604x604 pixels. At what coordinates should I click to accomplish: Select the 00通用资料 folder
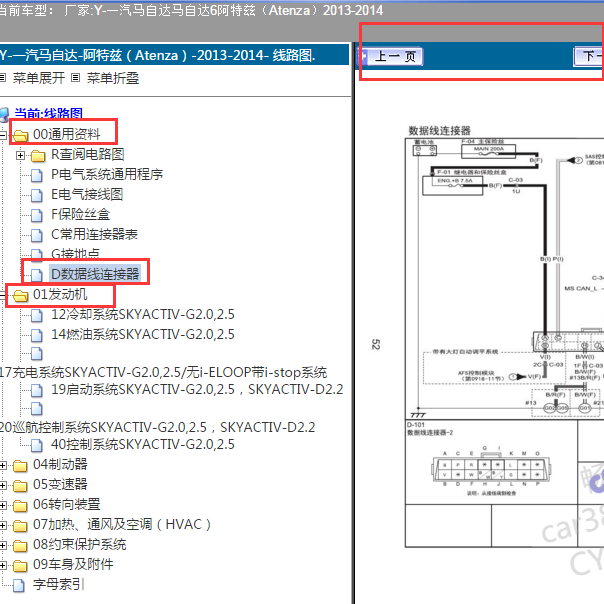tap(67, 134)
